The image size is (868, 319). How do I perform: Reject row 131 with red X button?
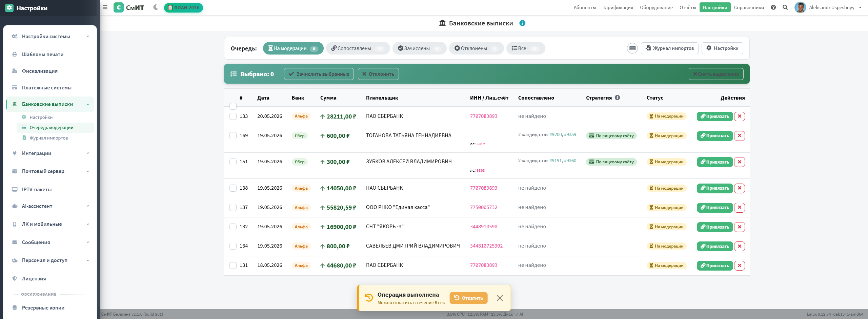pos(740,265)
